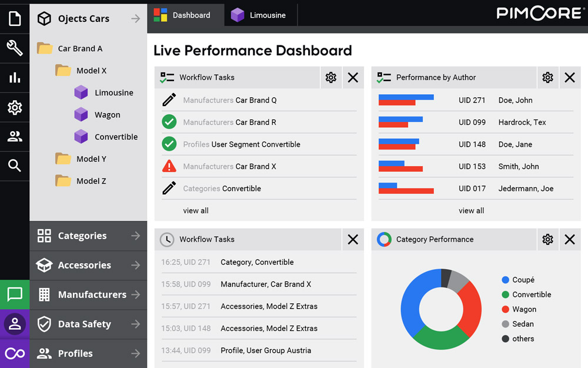Open the green chat notifications icon
The image size is (588, 368).
pos(15,294)
